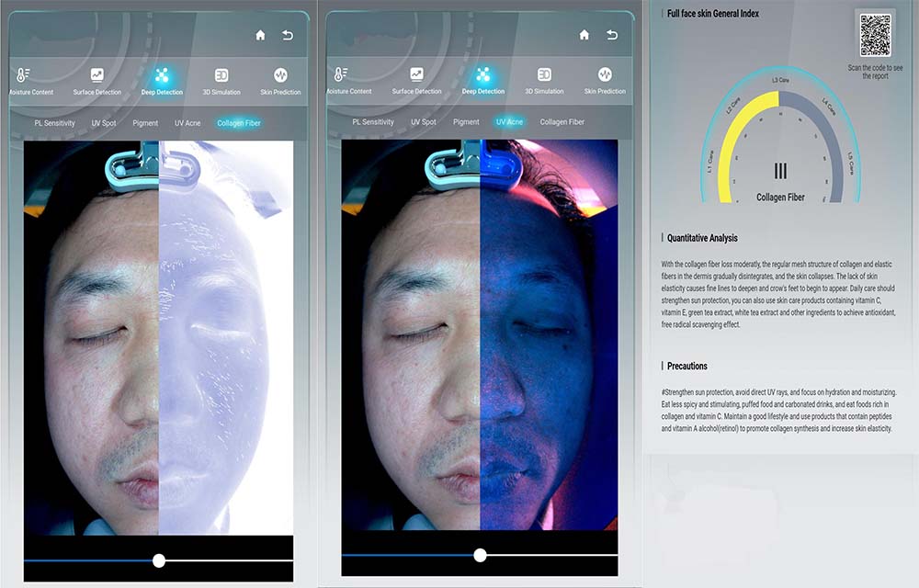Tap the back arrow in the middle panel
The image size is (919, 588).
coord(612,35)
